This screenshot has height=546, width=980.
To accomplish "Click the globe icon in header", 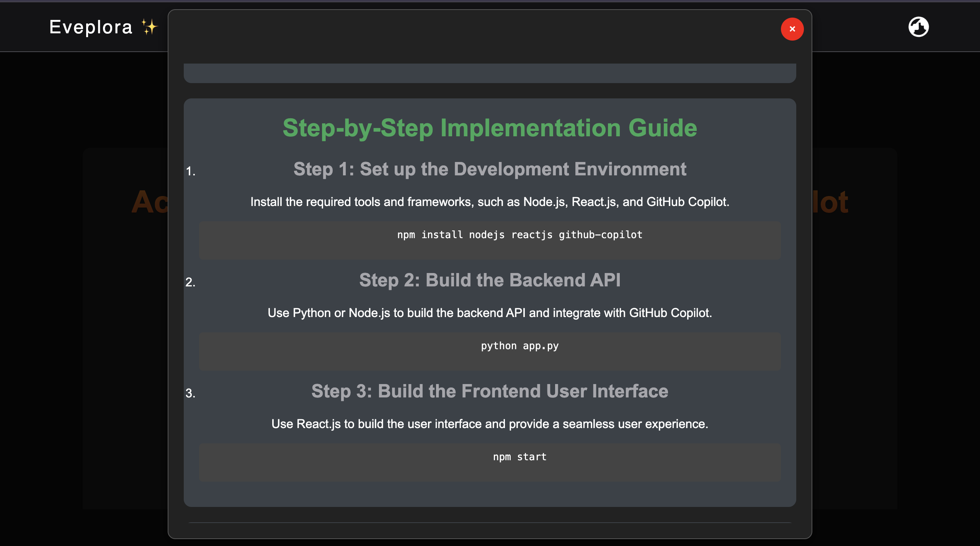I will pyautogui.click(x=918, y=27).
